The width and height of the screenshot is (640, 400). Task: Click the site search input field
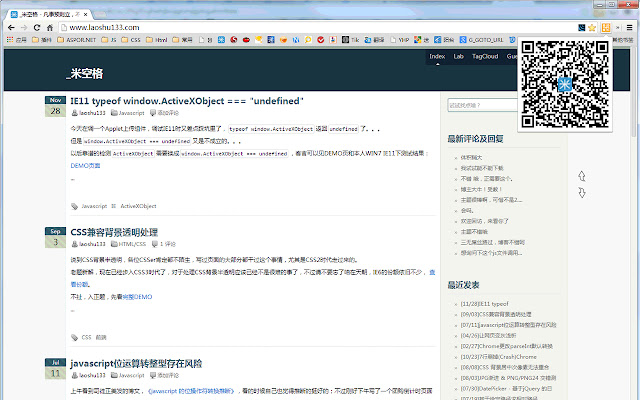(482, 105)
